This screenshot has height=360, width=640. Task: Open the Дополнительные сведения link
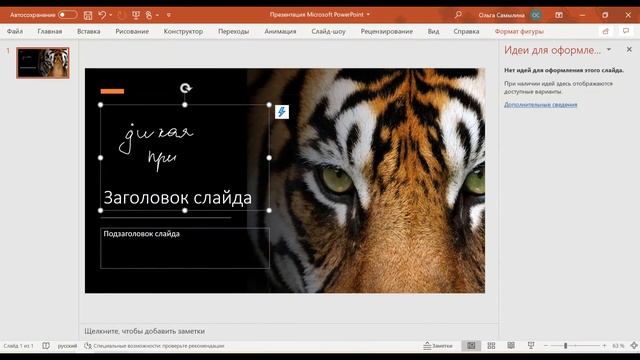540,104
